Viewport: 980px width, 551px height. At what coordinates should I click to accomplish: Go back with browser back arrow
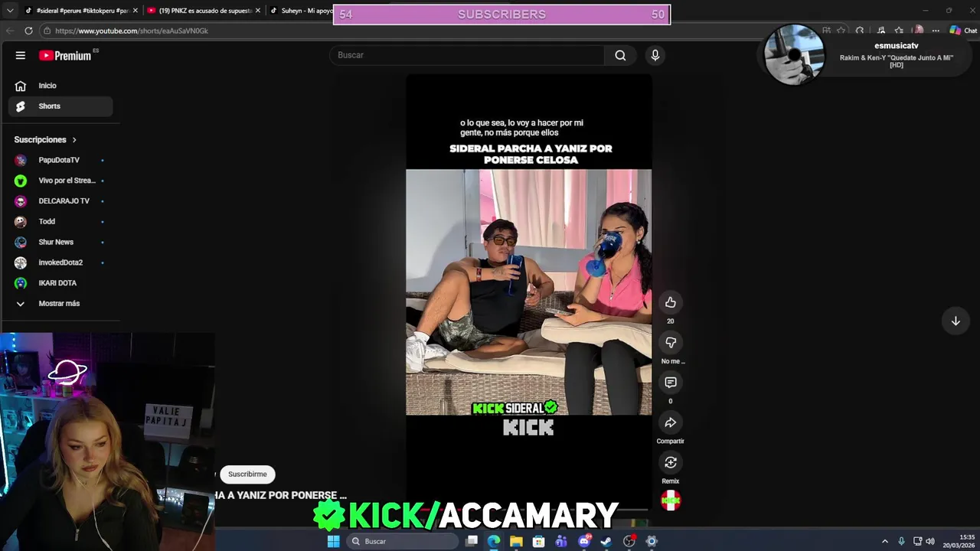click(10, 31)
